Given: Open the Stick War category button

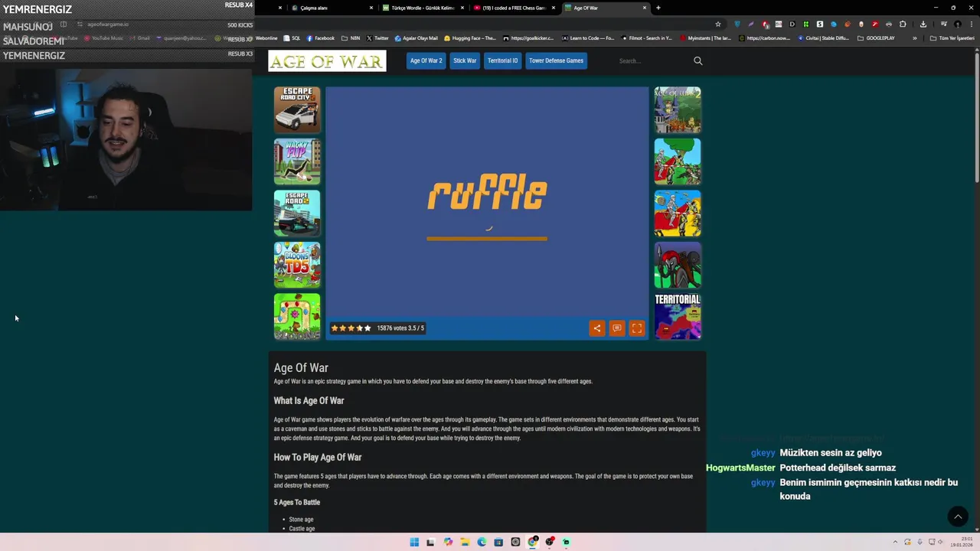Looking at the screenshot, I should point(465,60).
